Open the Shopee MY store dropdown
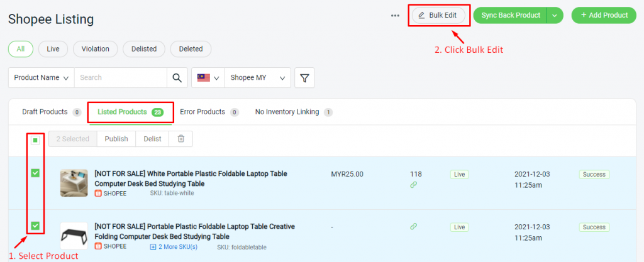 tap(258, 78)
